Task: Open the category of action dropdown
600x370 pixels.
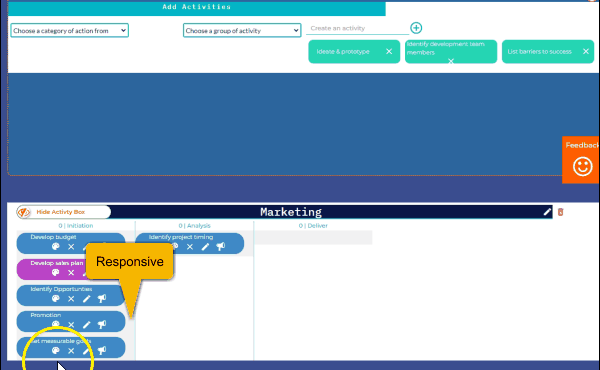Action: [x=69, y=31]
